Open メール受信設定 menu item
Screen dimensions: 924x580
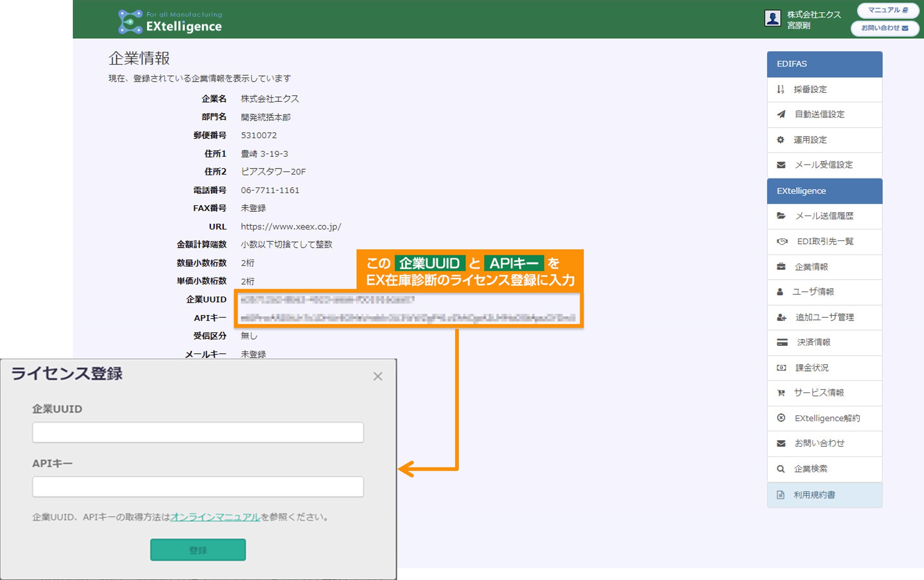824,165
